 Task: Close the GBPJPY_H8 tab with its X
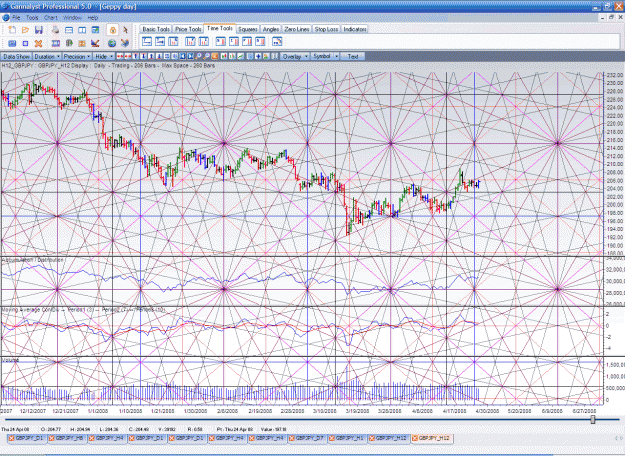tap(51, 438)
